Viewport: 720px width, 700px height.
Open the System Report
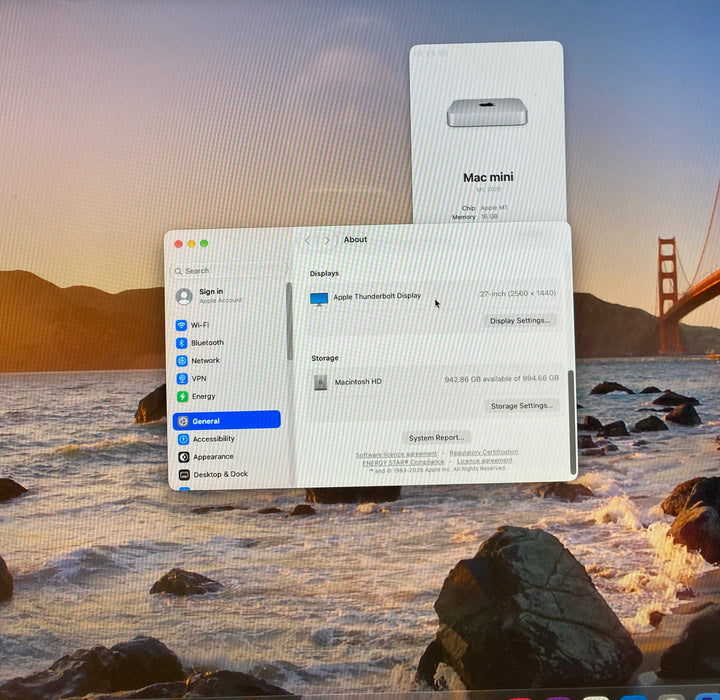[x=436, y=438]
